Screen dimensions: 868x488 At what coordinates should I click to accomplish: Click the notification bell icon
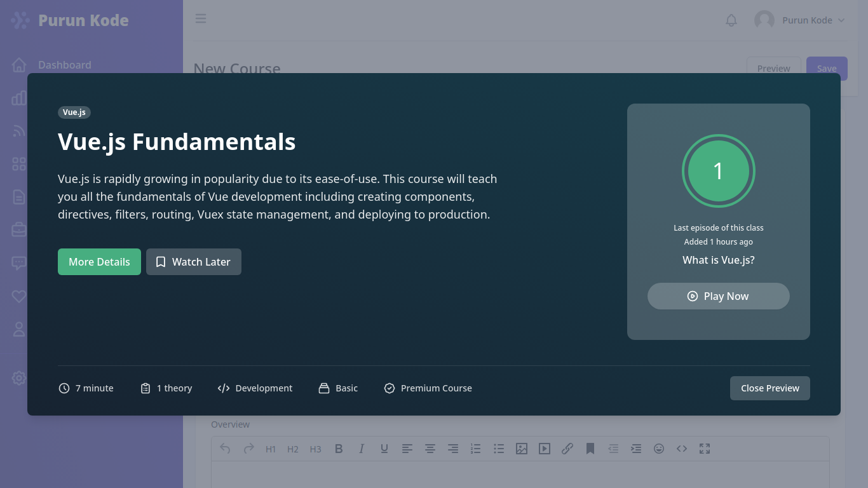(x=731, y=20)
